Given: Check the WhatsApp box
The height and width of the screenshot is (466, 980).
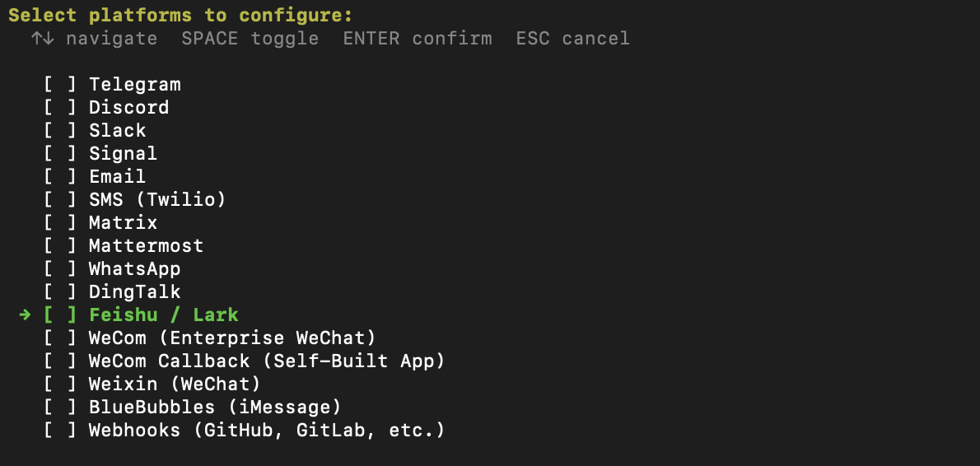Looking at the screenshot, I should [x=60, y=269].
